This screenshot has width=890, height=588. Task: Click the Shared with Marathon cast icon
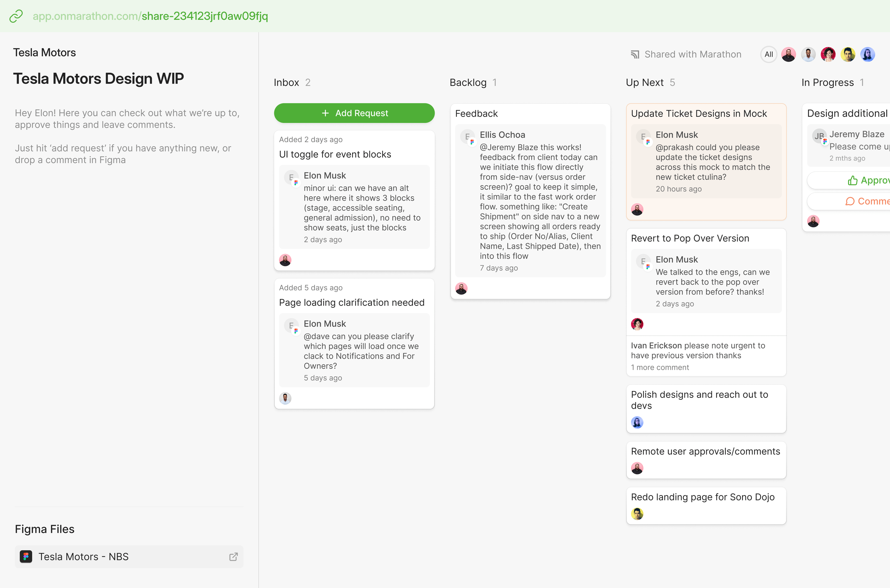pyautogui.click(x=635, y=55)
